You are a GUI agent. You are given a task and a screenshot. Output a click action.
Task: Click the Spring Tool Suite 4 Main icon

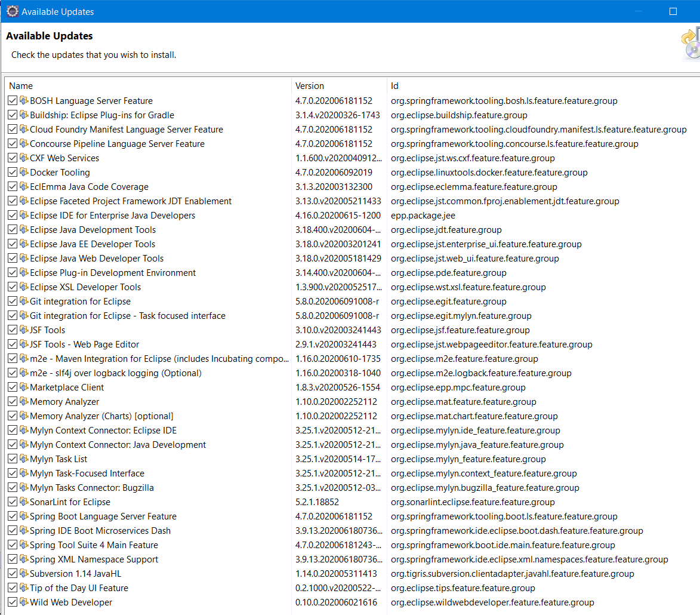pyautogui.click(x=24, y=545)
